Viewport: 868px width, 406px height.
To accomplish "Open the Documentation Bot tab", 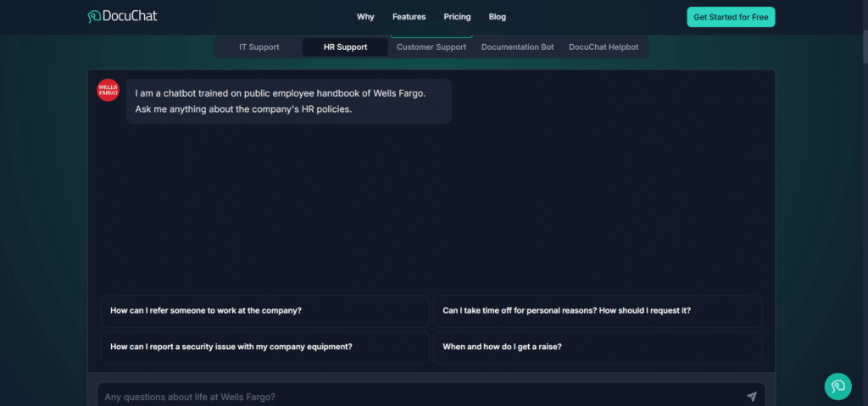I will pyautogui.click(x=517, y=47).
